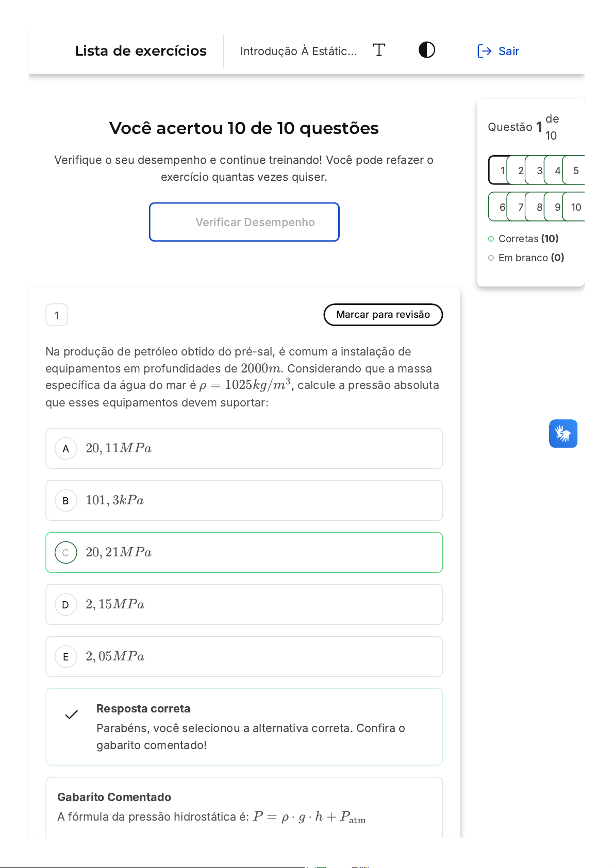Select answer option B radio circle

[x=65, y=501]
